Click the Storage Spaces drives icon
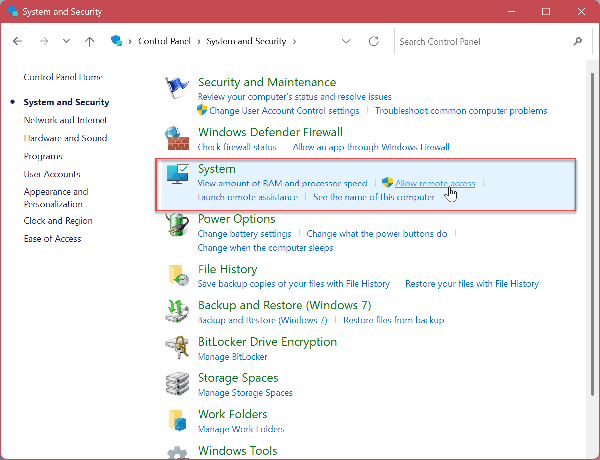Viewport: 600px width, 460px height. (177, 384)
